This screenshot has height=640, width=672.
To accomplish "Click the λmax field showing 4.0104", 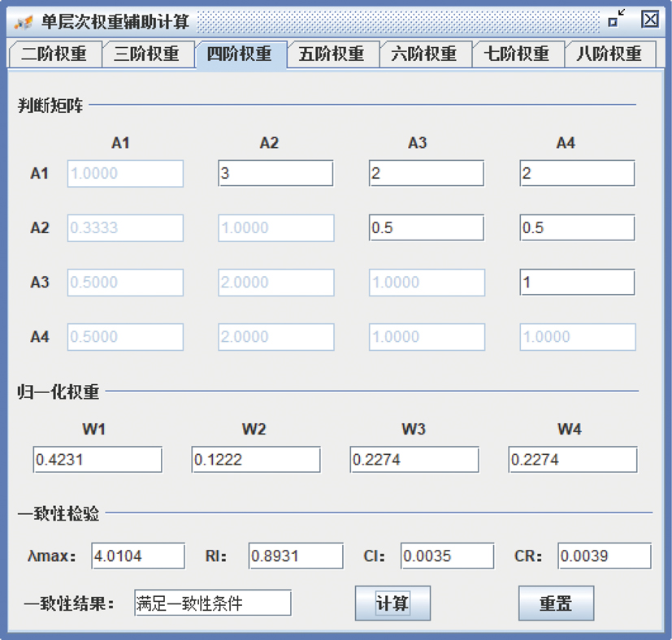I will tap(138, 556).
